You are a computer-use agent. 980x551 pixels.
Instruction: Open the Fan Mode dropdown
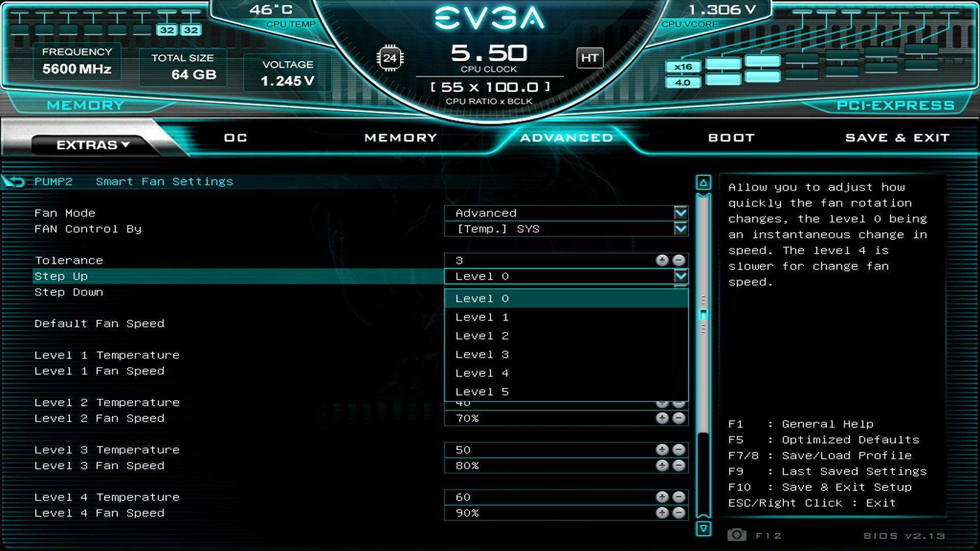(x=680, y=213)
